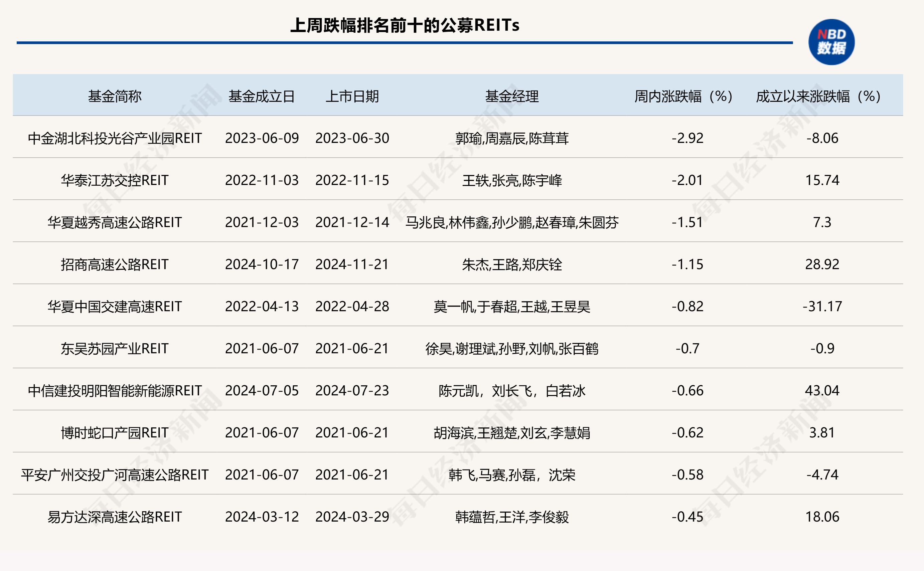924x571 pixels.
Task: Click the listing date 2021-12-14
Action: pos(352,222)
